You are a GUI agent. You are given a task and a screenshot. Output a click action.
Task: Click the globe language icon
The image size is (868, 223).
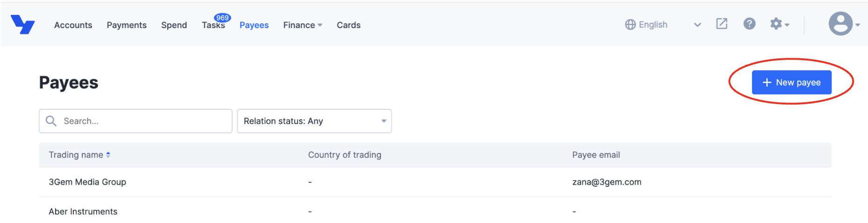(x=630, y=25)
